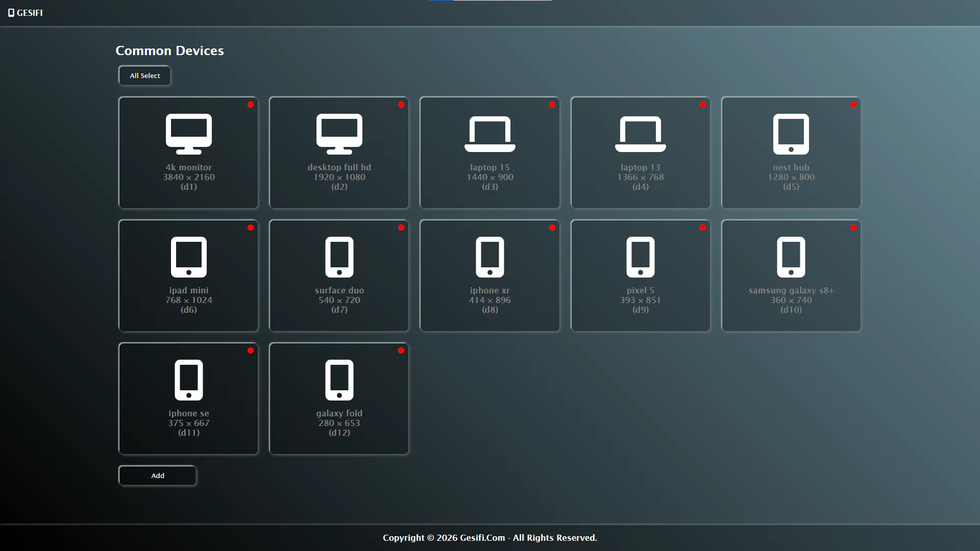Choose the laptop 15 icon
Image resolution: width=980 pixels, height=551 pixels.
(489, 134)
